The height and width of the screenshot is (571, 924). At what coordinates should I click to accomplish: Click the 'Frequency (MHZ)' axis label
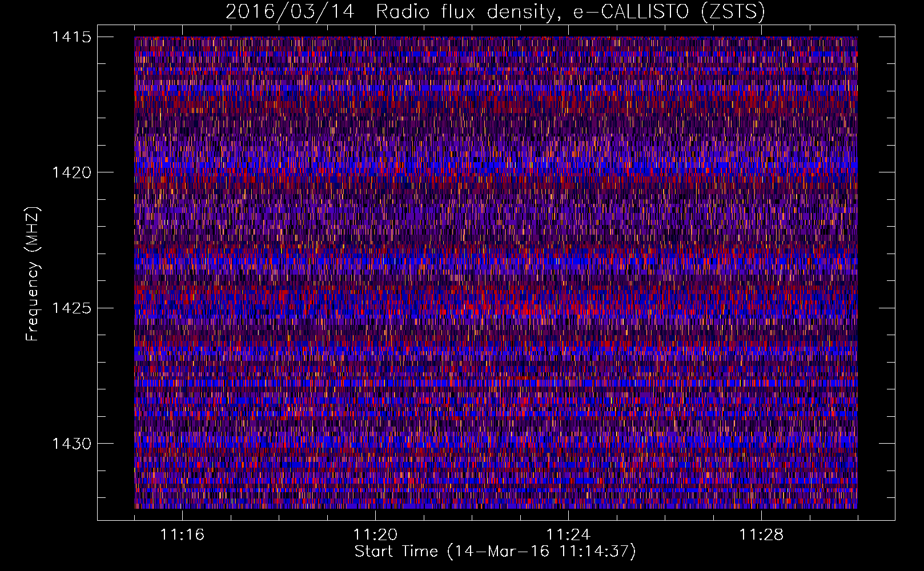33,274
